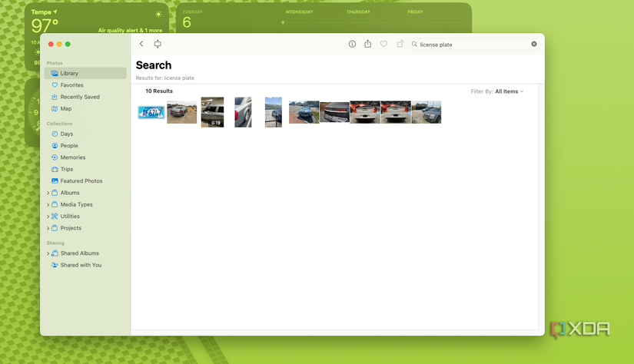The height and width of the screenshot is (364, 634).
Task: Open the second result, a silver car photo
Action: pos(182,112)
